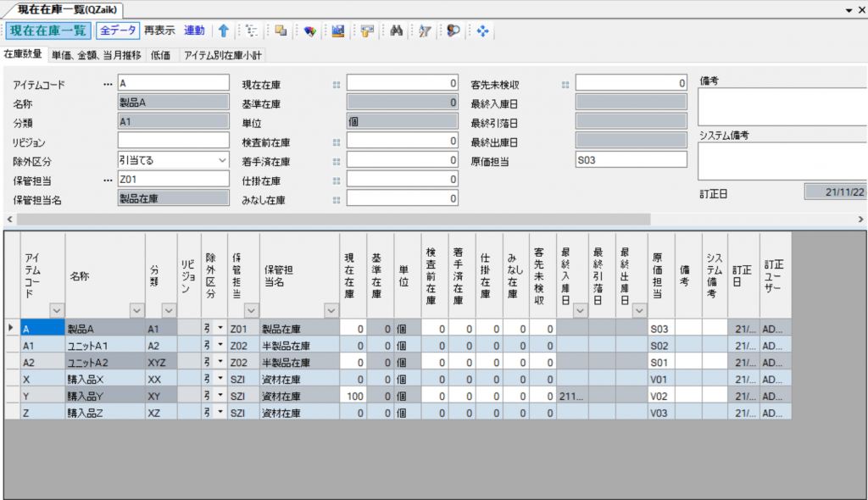Viewport: 868px width, 500px height.
Task: Open the 保管担当 column filter dropdown
Action: (x=251, y=311)
